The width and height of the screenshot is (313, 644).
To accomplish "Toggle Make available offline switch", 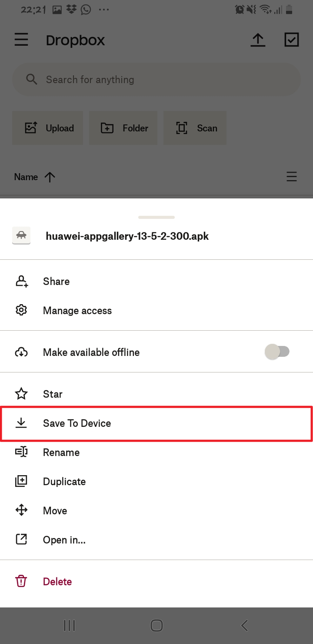I will coord(277,352).
